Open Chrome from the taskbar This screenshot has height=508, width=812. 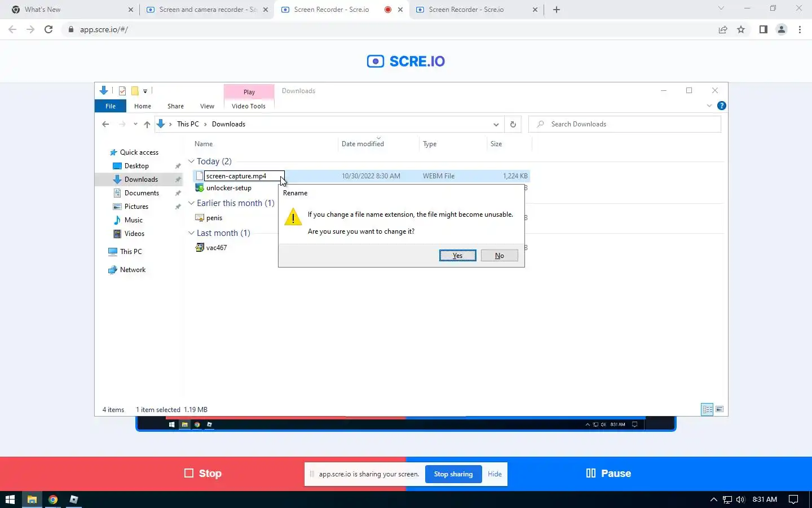tap(53, 500)
